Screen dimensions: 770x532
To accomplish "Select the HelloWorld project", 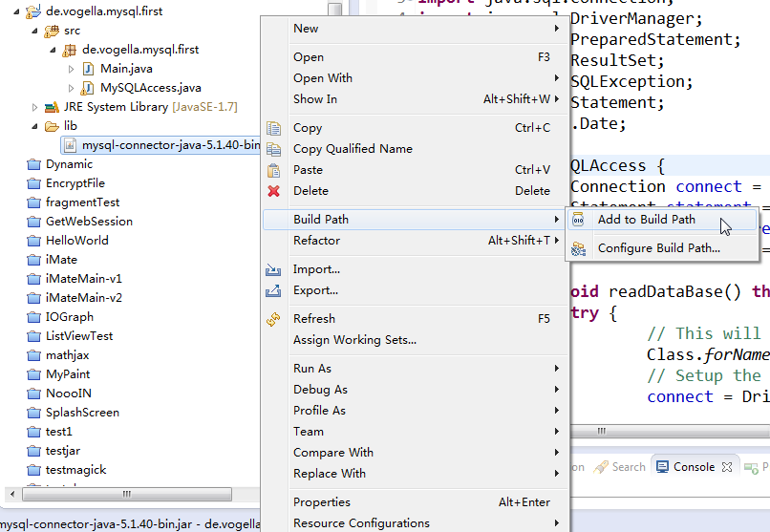I will coord(76,241).
